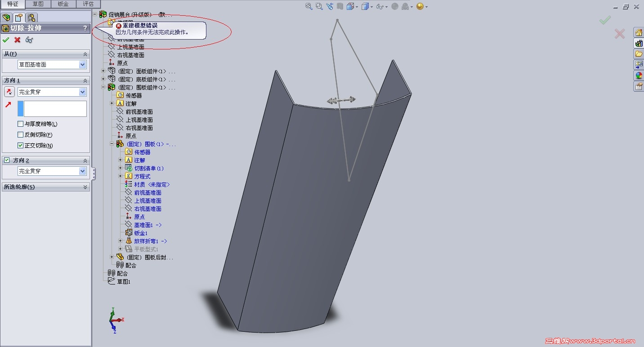
Task: Click the Hide/Show Items glasses icon
Action: coord(380,6)
